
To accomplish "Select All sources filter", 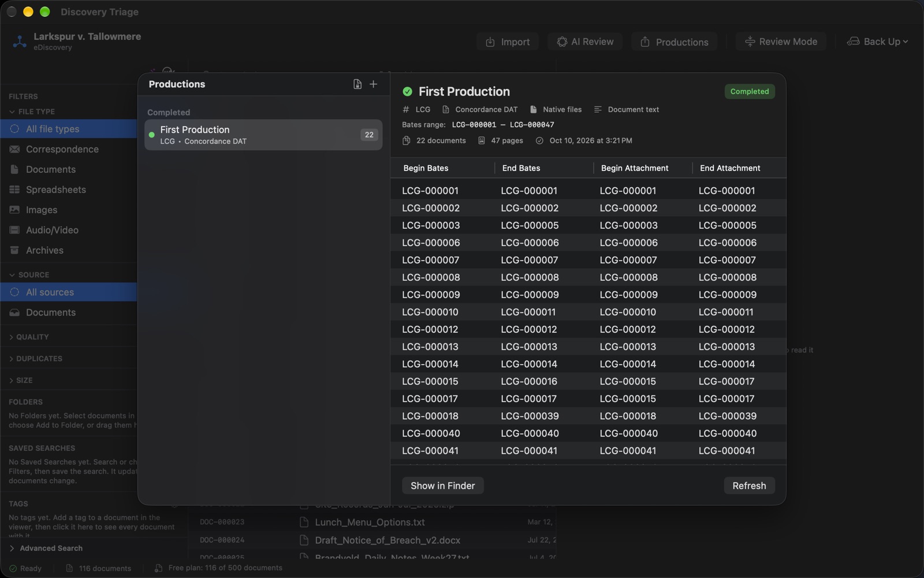I will click(x=69, y=292).
